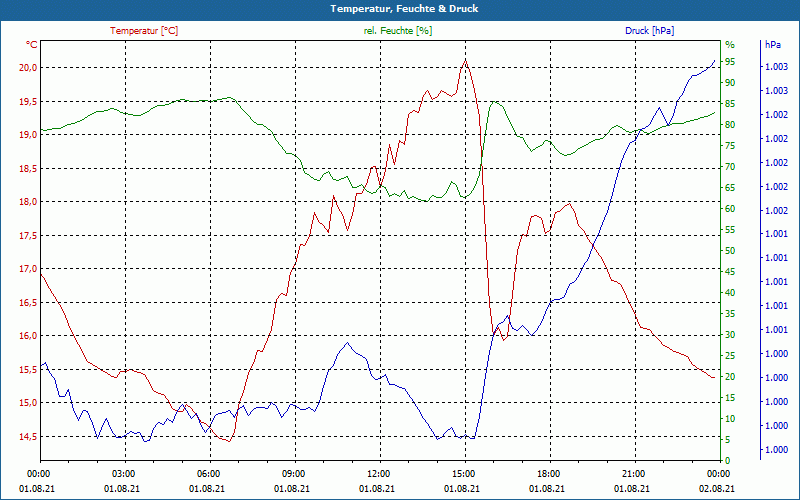The width and height of the screenshot is (800, 500).
Task: Click the red temperature curve's peak at 15:00
Action: tap(465, 60)
